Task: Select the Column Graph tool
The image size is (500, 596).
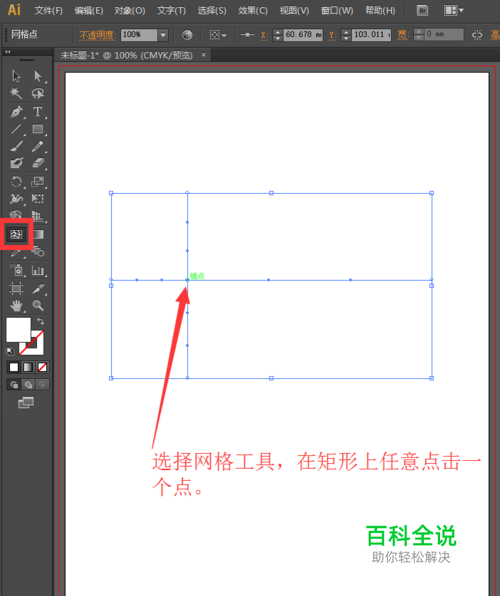Action: pos(38,270)
